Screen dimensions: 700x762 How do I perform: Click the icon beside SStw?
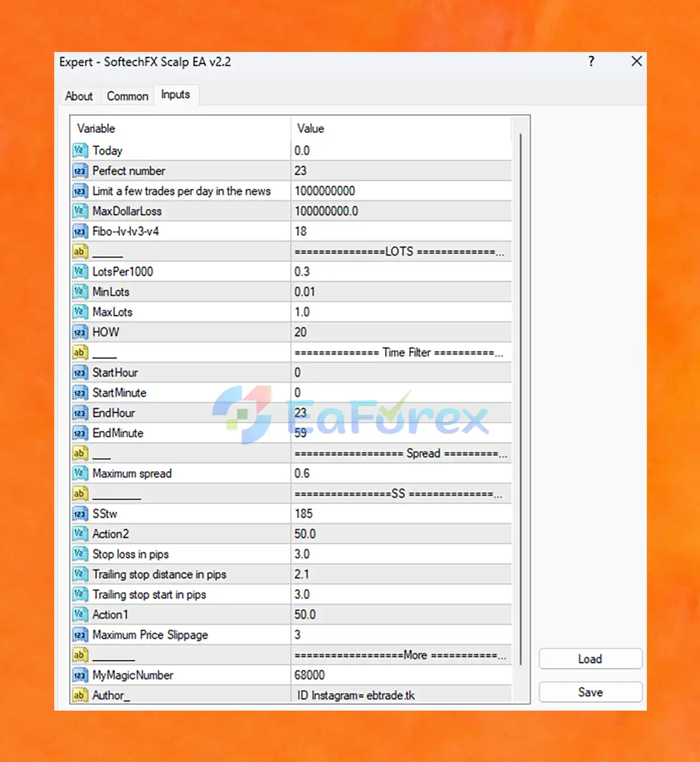(80, 514)
